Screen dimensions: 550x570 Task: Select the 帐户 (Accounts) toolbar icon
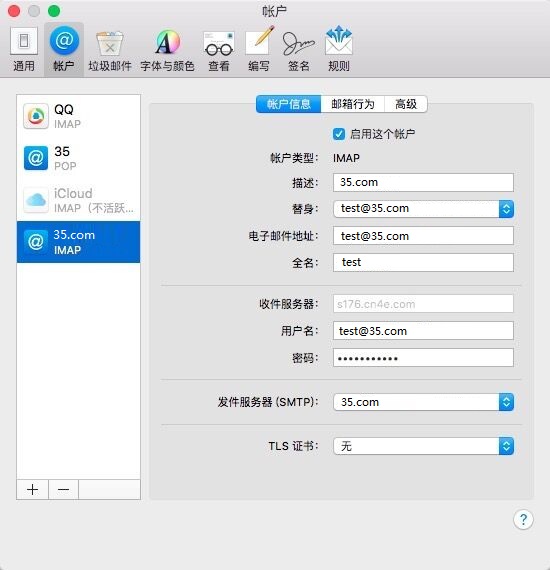pos(64,49)
